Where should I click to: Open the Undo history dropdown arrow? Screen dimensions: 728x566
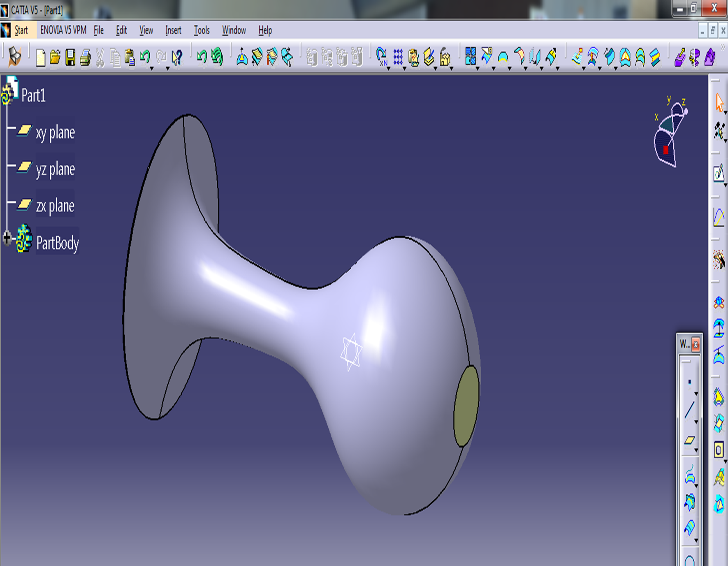152,68
